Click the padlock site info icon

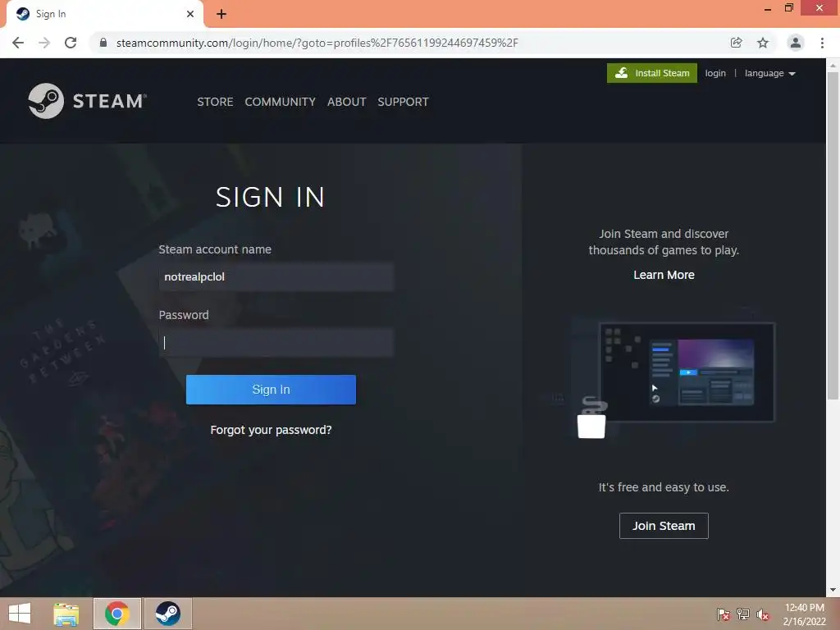tap(103, 43)
